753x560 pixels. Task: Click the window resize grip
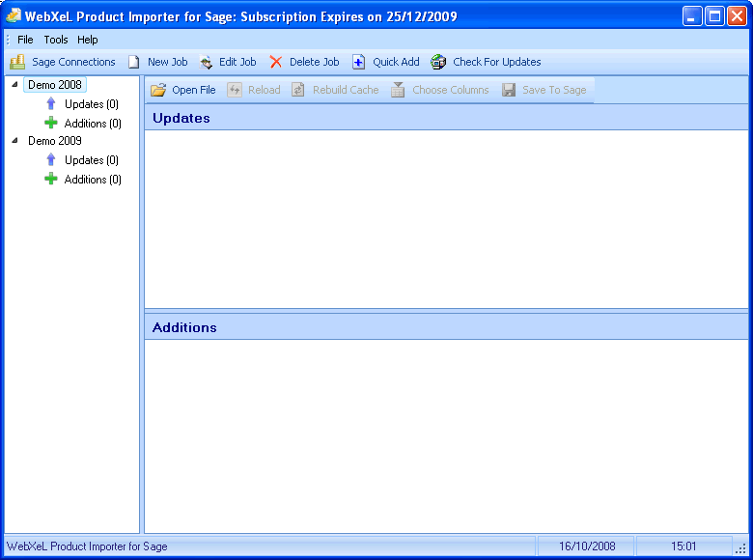point(741,548)
